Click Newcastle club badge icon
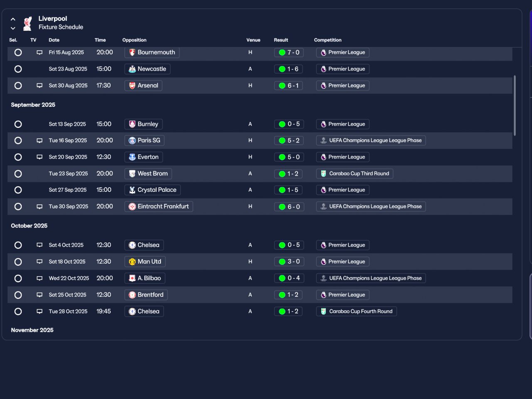 point(132,69)
